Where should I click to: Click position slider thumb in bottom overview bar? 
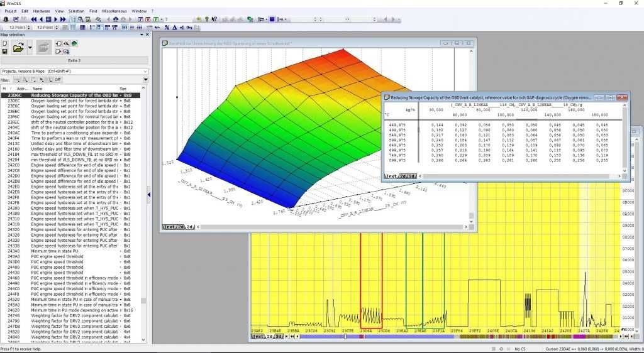pos(345,336)
